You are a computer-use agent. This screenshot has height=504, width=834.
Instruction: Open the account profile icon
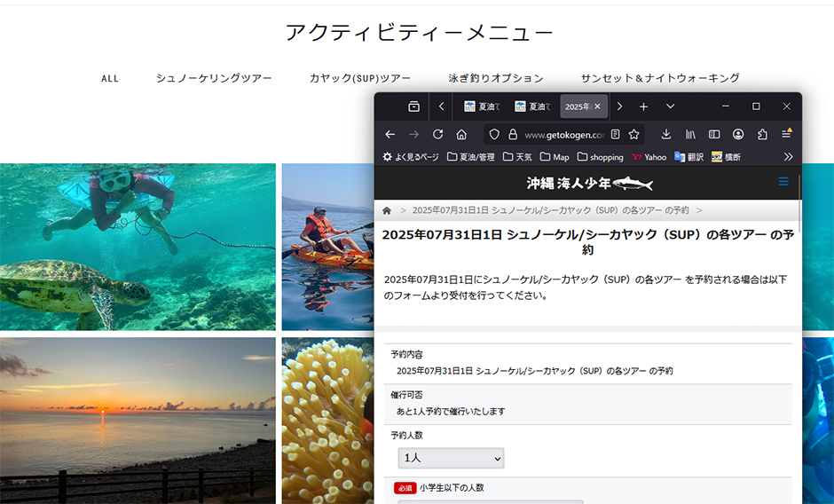point(738,134)
